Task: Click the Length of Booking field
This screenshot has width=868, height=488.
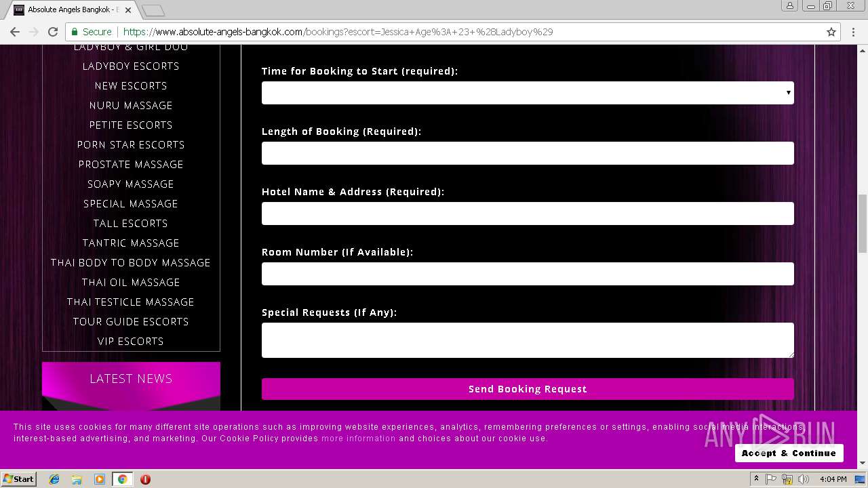Action: point(528,153)
